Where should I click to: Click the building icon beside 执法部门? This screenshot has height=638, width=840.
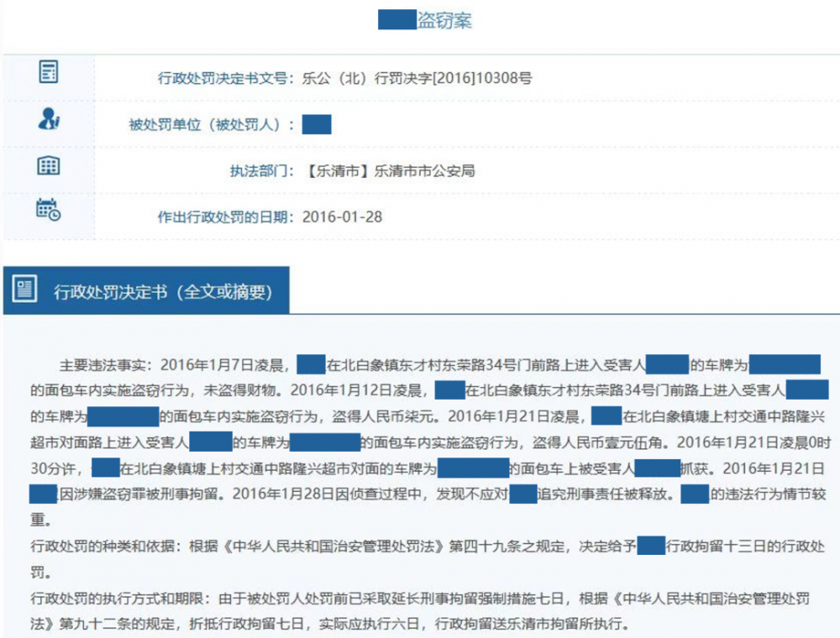pyautogui.click(x=49, y=165)
